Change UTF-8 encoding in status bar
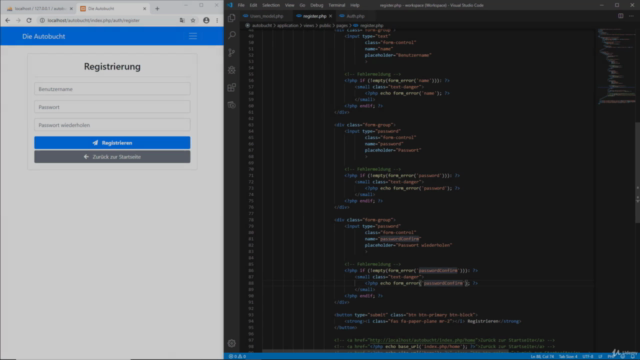The height and width of the screenshot is (360, 640). click(588, 357)
